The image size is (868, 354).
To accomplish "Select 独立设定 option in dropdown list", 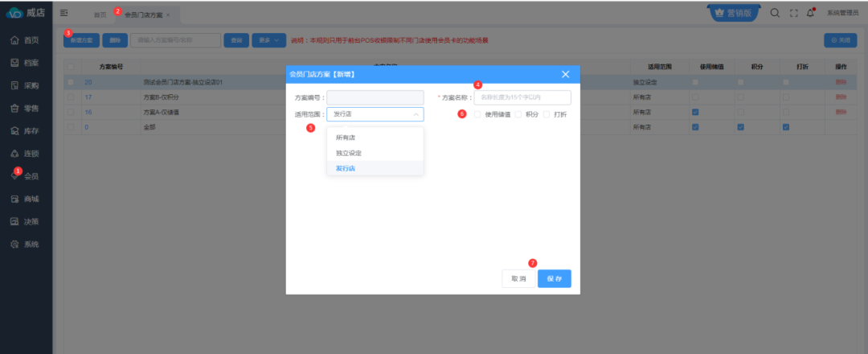I will pyautogui.click(x=349, y=153).
